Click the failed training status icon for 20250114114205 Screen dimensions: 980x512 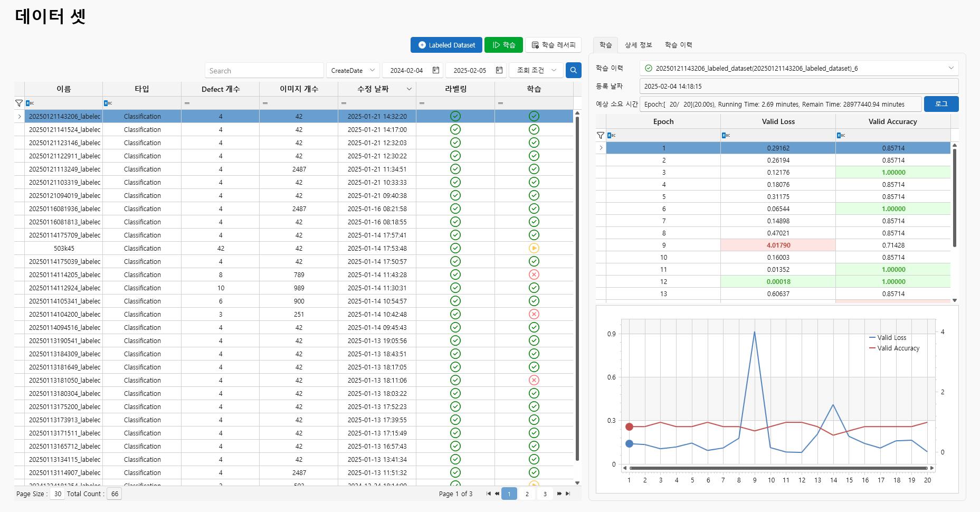[x=534, y=274]
